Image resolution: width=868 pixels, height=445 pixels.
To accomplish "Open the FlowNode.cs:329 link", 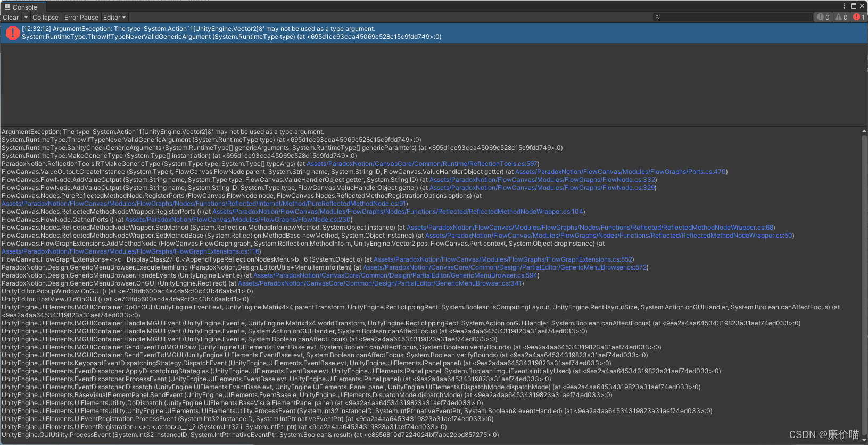I will pyautogui.click(x=542, y=188).
